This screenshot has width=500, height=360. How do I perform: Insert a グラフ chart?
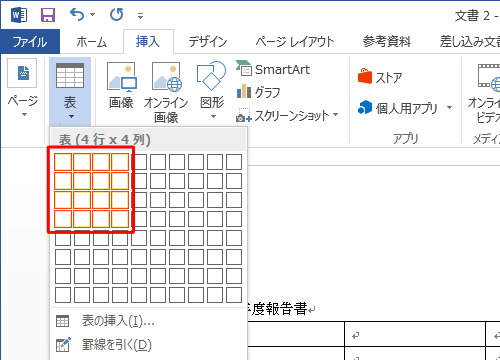(259, 92)
